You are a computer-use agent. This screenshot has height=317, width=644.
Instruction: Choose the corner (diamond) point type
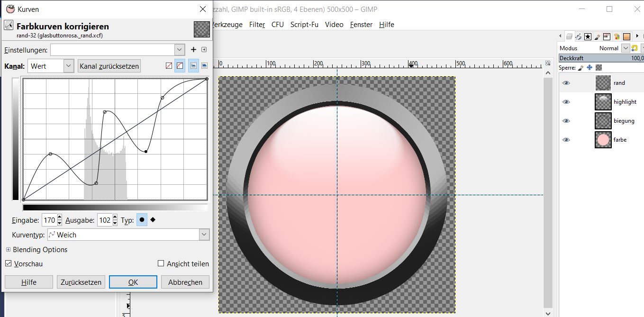point(153,220)
